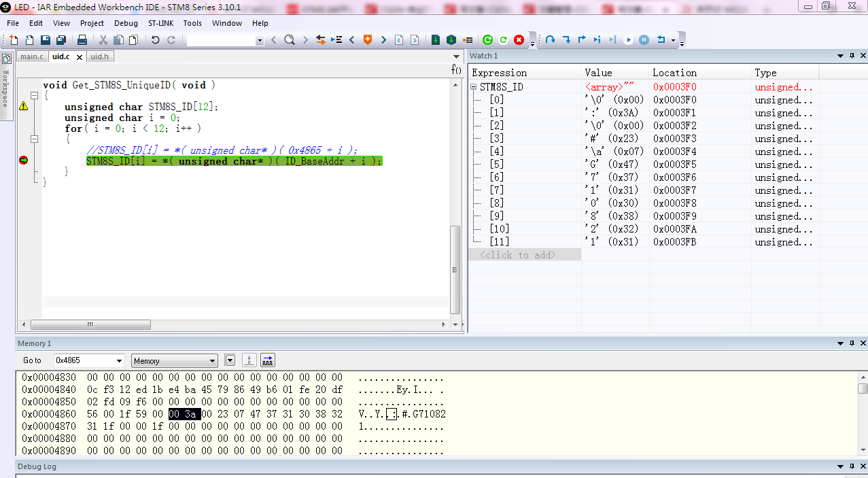868x478 pixels.
Task: Go to the next bookmark
Action: (x=383, y=40)
